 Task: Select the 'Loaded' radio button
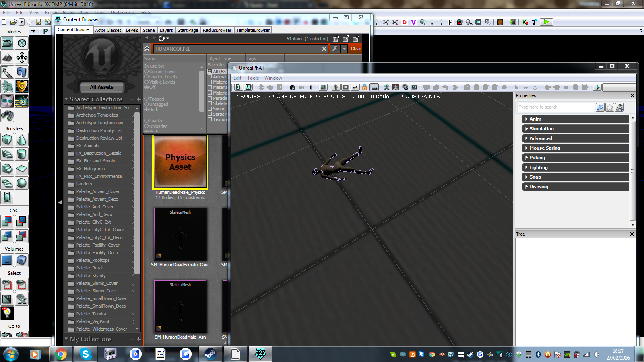click(x=147, y=121)
